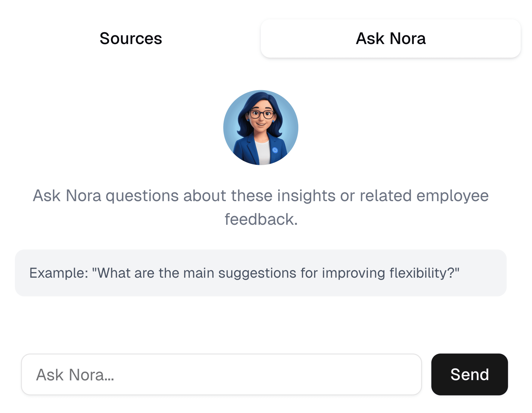Image resolution: width=532 pixels, height=413 pixels.
Task: Click the "feedback." text under the avatar
Action: pyautogui.click(x=261, y=219)
